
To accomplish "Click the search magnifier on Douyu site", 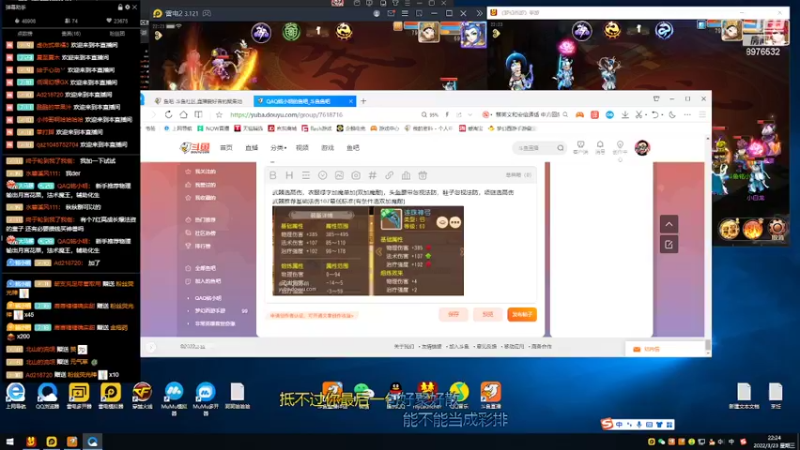I will coord(560,148).
